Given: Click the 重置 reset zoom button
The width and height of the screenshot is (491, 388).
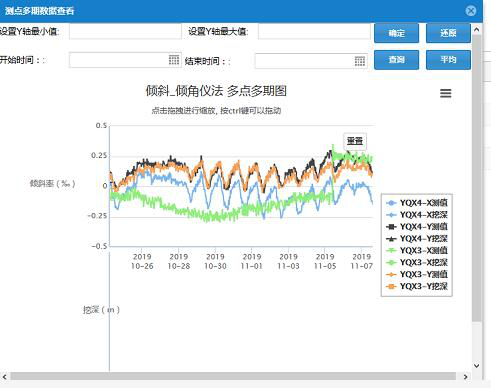Looking at the screenshot, I should point(355,141).
